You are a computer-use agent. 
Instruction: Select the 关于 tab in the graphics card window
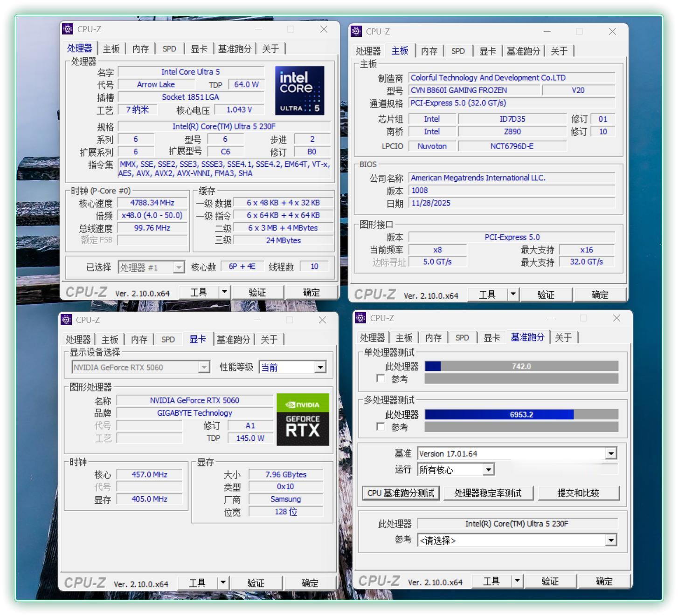coord(269,340)
